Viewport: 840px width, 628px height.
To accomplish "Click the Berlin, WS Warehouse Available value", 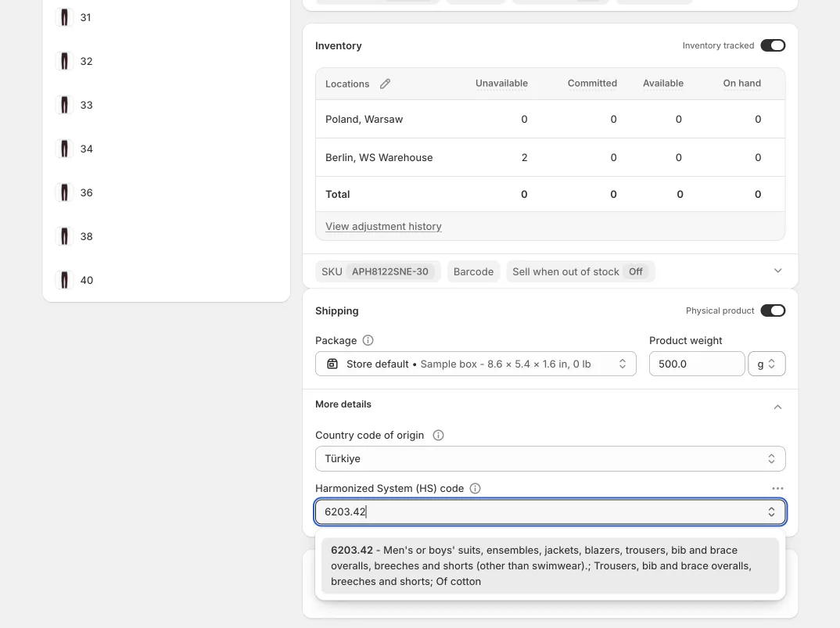I will point(678,157).
